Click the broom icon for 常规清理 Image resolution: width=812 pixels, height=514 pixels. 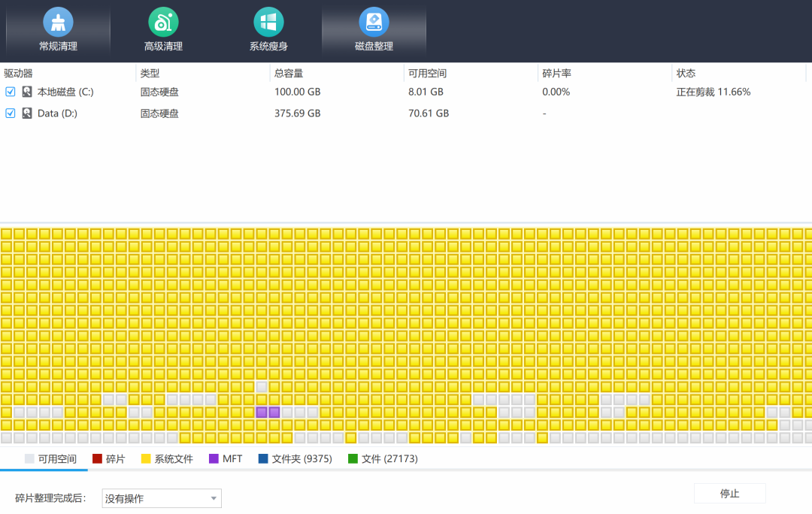[x=58, y=23]
